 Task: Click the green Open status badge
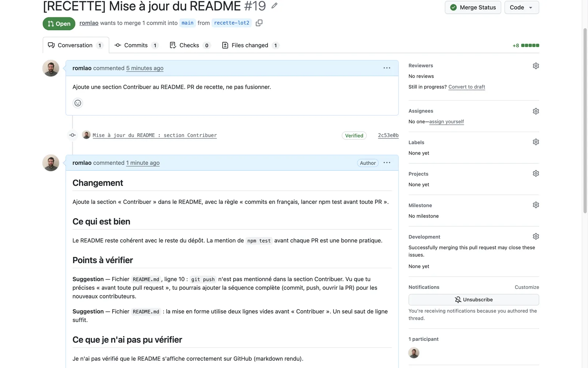59,24
